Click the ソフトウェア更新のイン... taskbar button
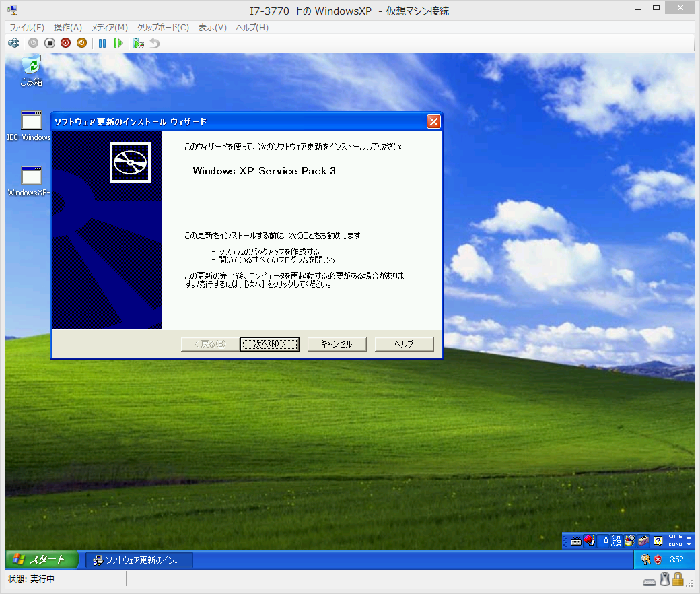 [139, 560]
